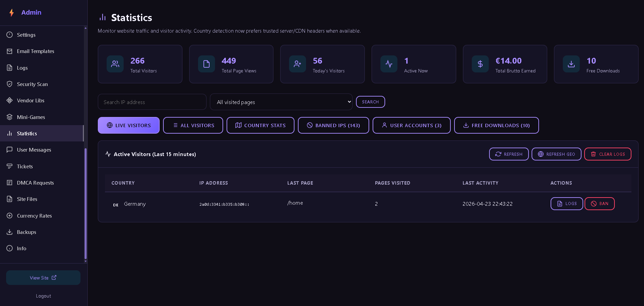644x306 pixels.
Task: Click the layers icon for Mini-Games
Action: pyautogui.click(x=10, y=117)
